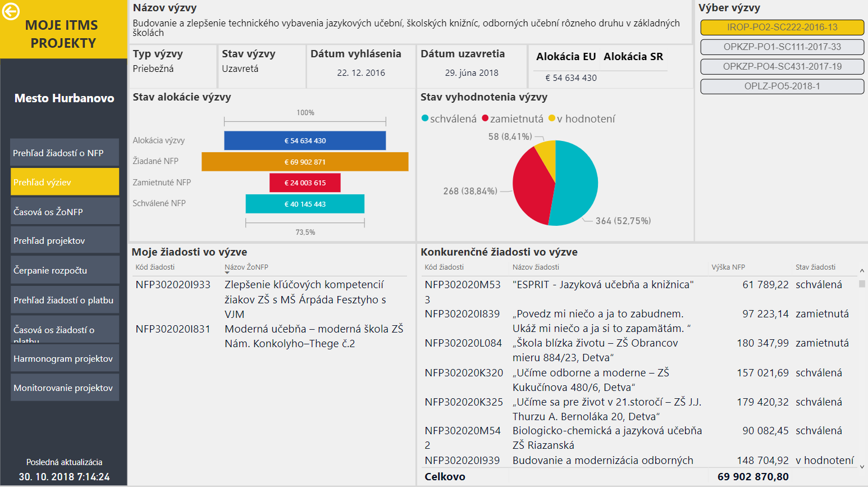
Task: Click the orange Žiadané NFP bar
Action: (x=305, y=162)
